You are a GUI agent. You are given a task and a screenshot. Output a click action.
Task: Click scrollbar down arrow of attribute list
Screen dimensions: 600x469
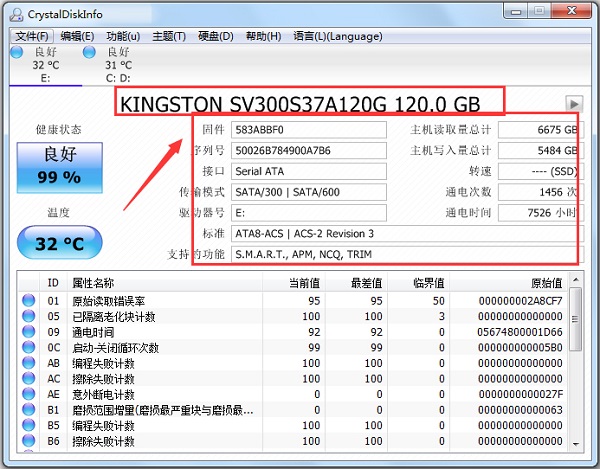pos(576,444)
